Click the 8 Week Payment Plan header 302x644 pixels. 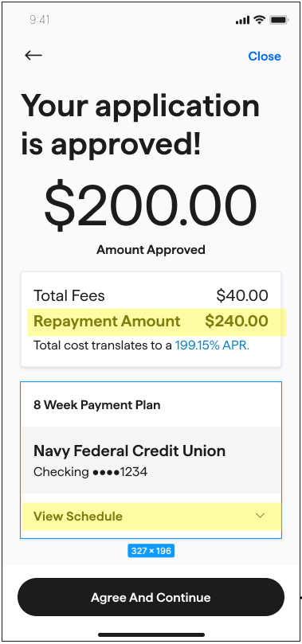coord(97,405)
